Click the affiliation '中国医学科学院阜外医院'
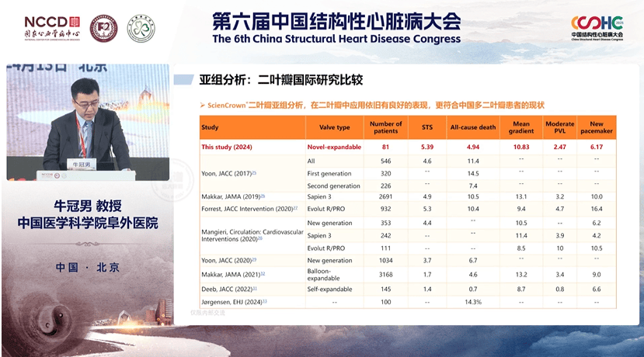Image resolution: width=644 pixels, height=357 pixels. tap(88, 224)
